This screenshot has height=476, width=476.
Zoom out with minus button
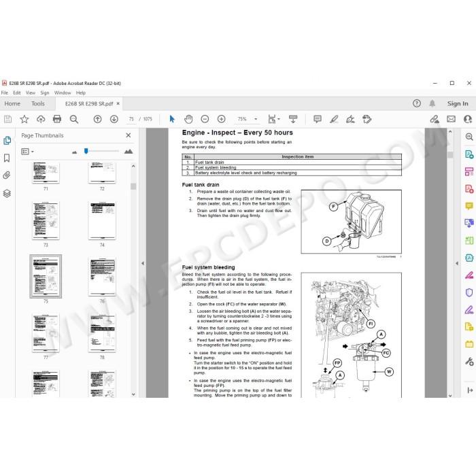point(205,119)
